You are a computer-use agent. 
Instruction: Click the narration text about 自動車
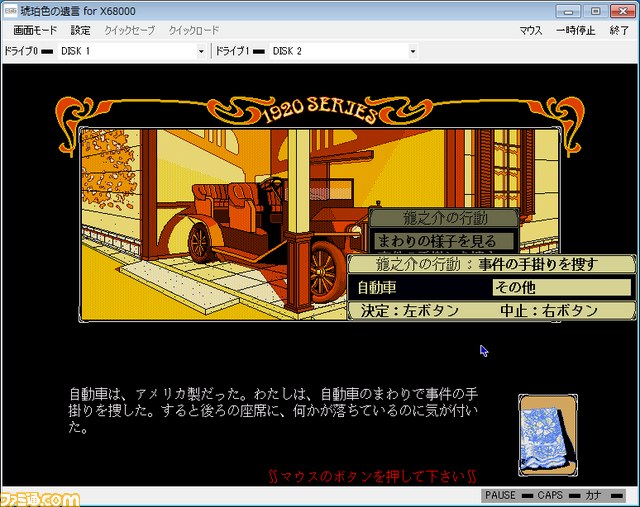coord(273,411)
